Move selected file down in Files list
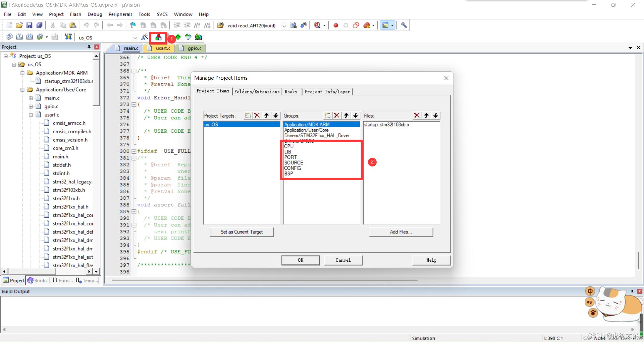 click(x=435, y=116)
